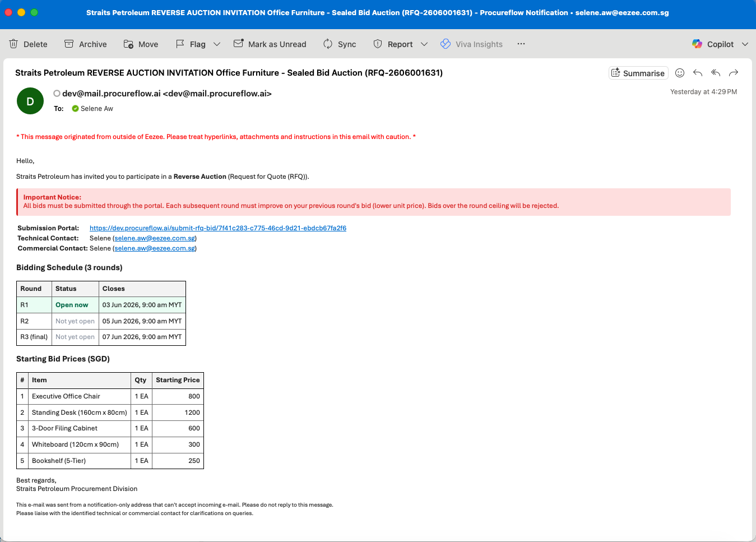Click starting price 800
This screenshot has height=542, width=756.
click(x=194, y=396)
